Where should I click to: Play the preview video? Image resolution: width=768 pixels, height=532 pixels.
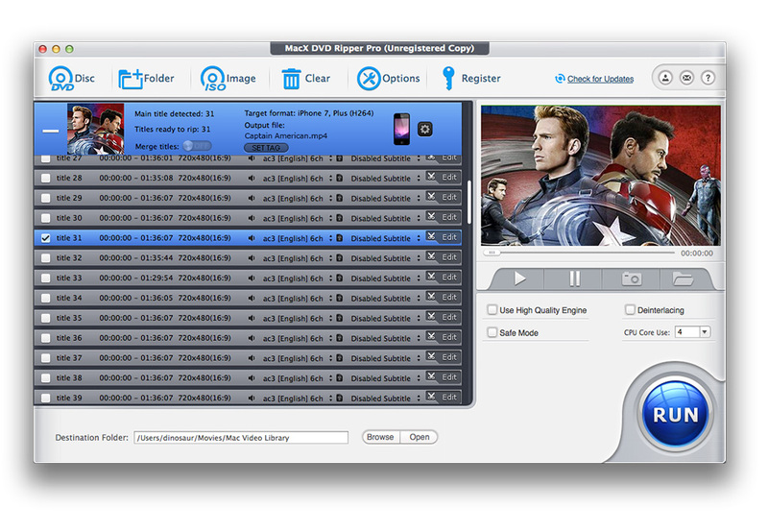[519, 278]
